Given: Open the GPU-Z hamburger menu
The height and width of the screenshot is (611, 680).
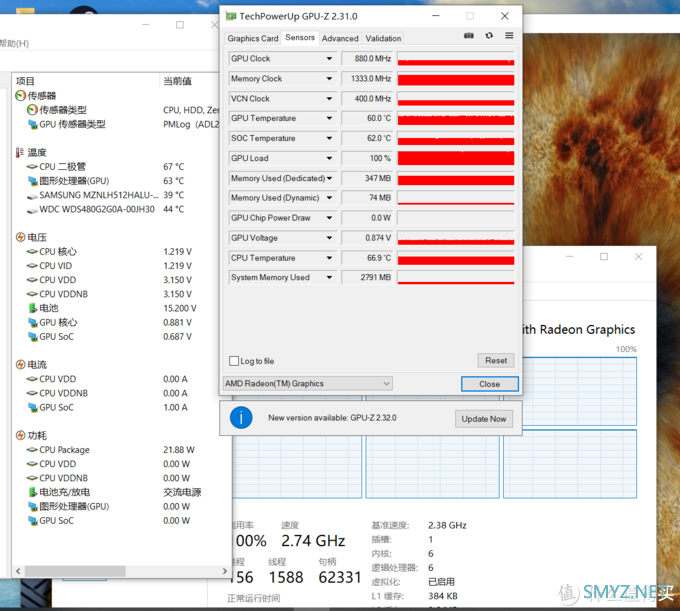Looking at the screenshot, I should (x=509, y=36).
